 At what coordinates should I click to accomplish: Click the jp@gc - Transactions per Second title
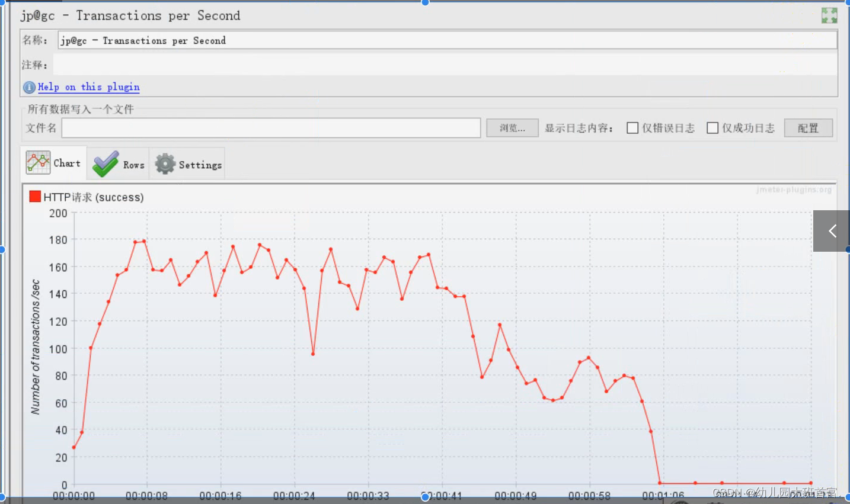pos(130,16)
